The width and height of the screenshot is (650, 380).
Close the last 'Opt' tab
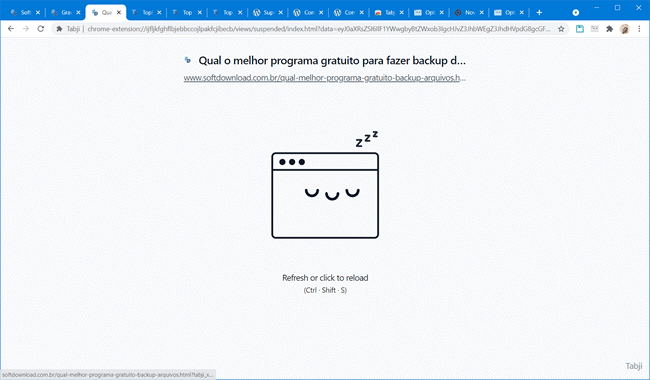(522, 12)
